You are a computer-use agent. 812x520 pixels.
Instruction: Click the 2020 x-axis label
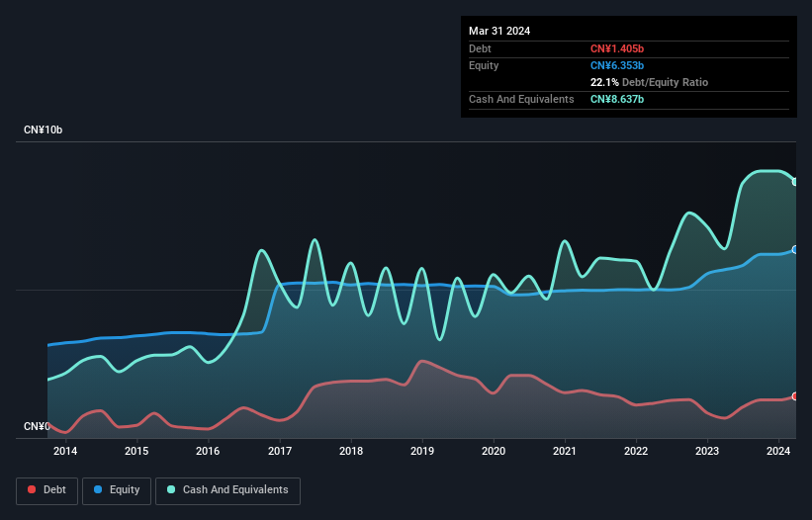pyautogui.click(x=494, y=451)
